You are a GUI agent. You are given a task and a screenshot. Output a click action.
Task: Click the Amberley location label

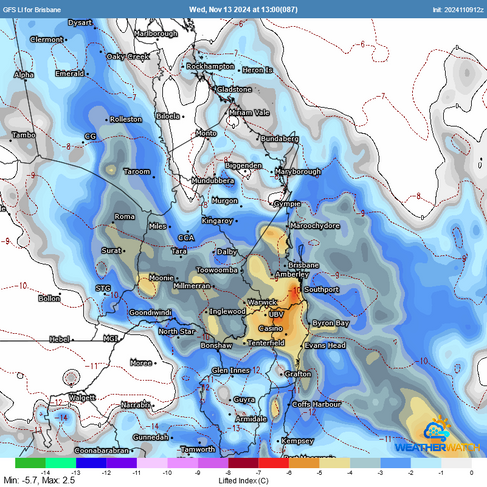coord(292,274)
